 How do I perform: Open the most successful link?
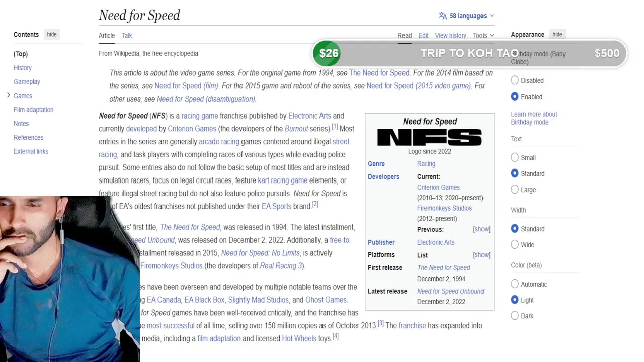pyautogui.click(x=171, y=325)
